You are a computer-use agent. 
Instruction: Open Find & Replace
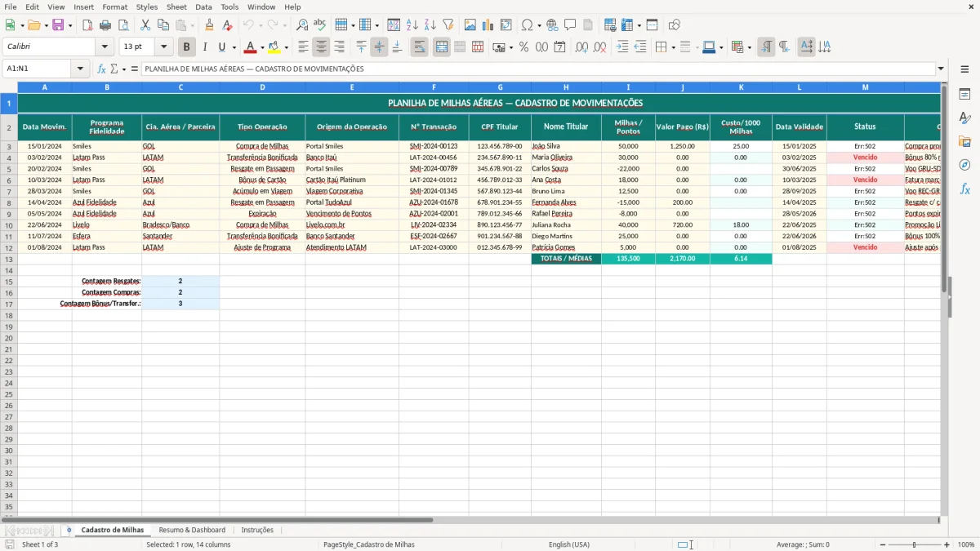pyautogui.click(x=302, y=25)
